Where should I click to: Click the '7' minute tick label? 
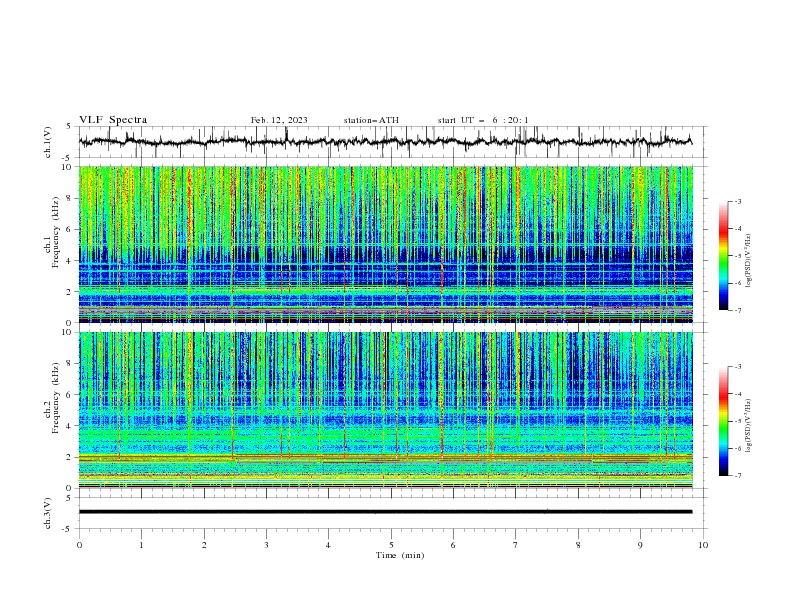[516, 545]
